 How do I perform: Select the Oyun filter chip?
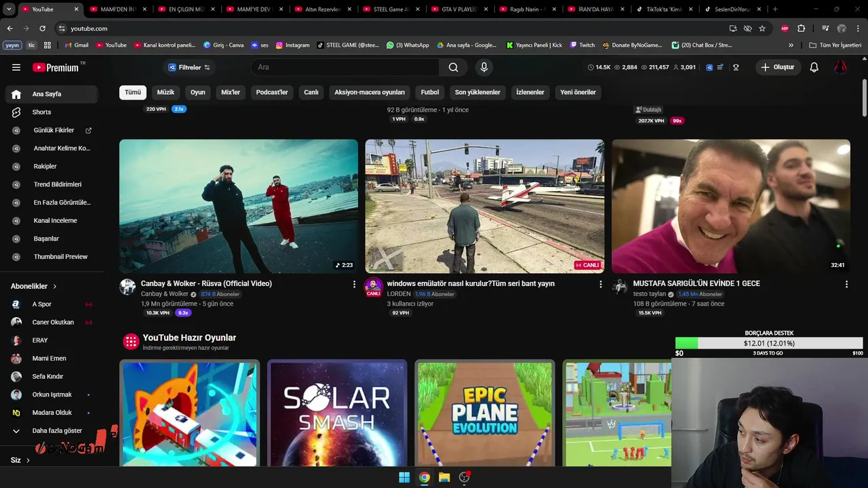(198, 92)
